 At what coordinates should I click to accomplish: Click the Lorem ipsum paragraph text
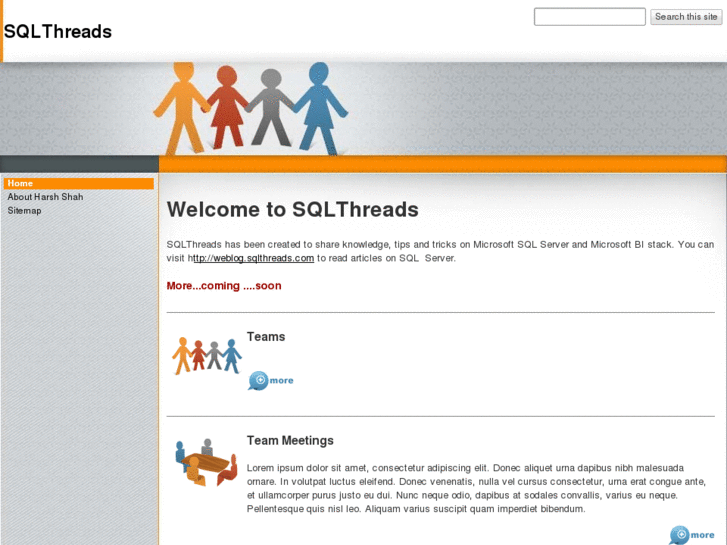(x=476, y=488)
